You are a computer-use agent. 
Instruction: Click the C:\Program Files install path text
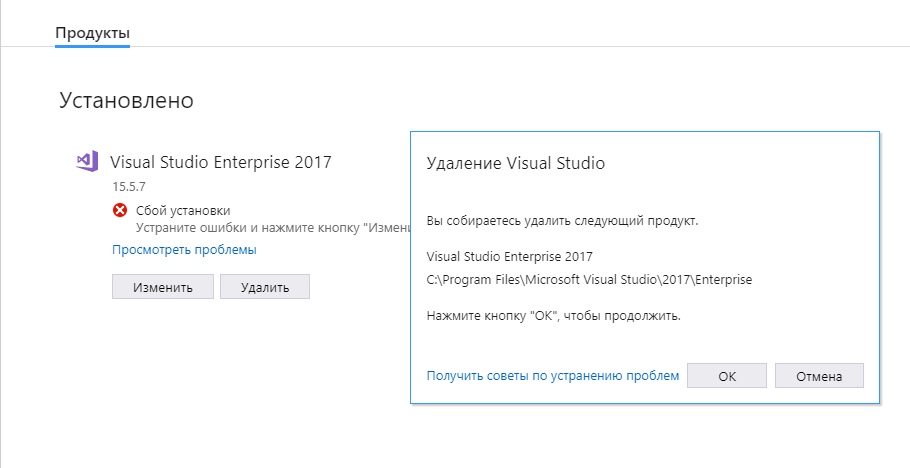point(589,279)
